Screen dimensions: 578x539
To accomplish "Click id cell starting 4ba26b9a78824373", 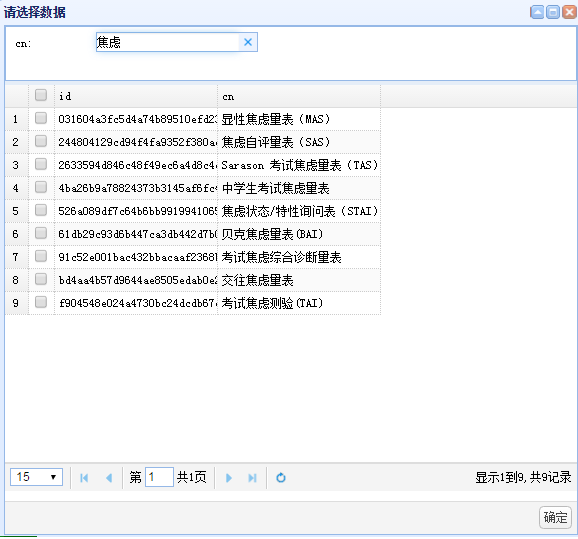I will (x=136, y=188).
